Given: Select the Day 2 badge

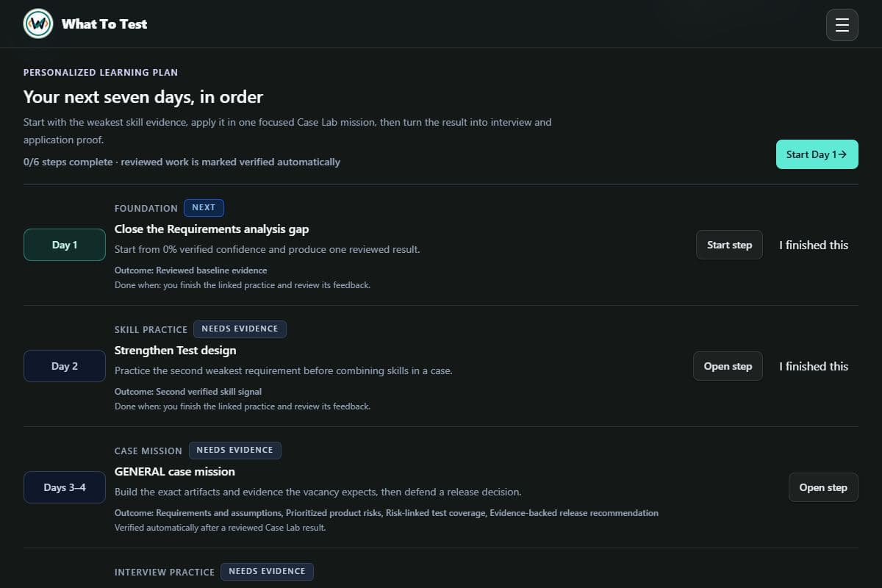Looking at the screenshot, I should pyautogui.click(x=65, y=366).
